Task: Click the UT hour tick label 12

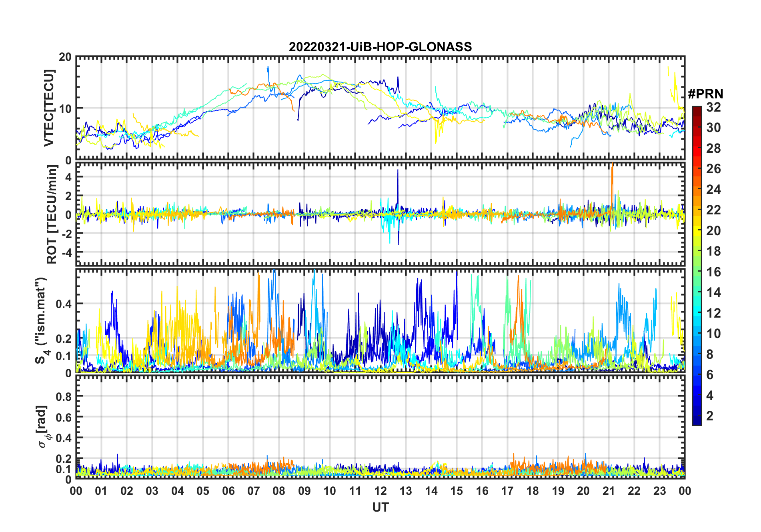Action: [380, 491]
